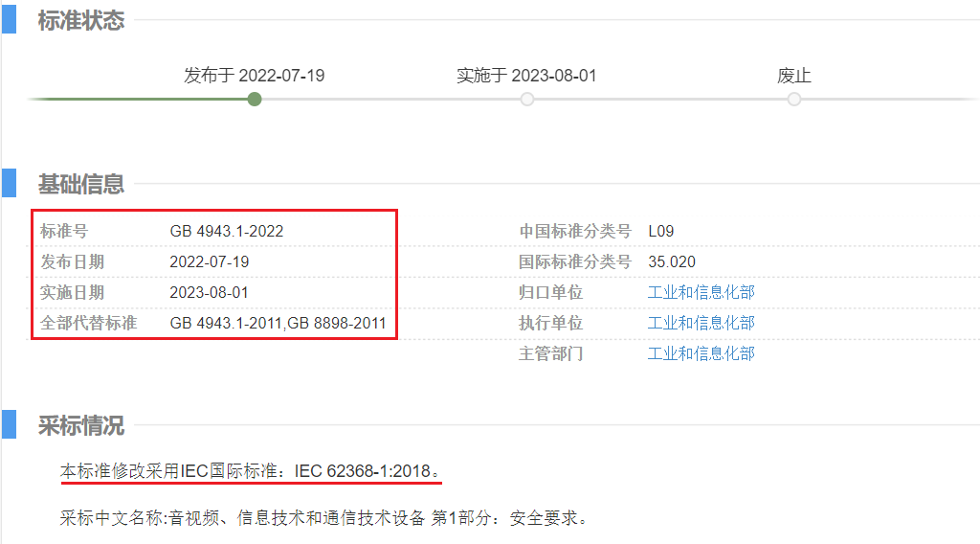980x544 pixels.
Task: Click the 实施日期 value 2023-08-01
Action: click(209, 292)
